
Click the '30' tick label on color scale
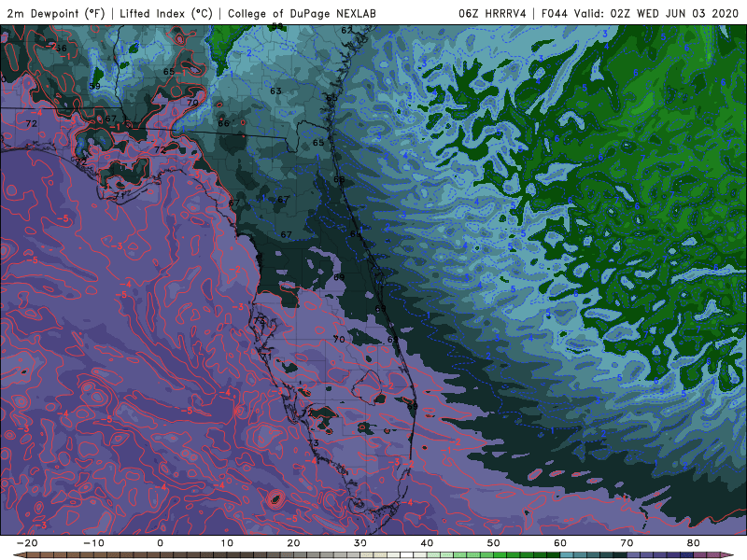tap(360, 543)
